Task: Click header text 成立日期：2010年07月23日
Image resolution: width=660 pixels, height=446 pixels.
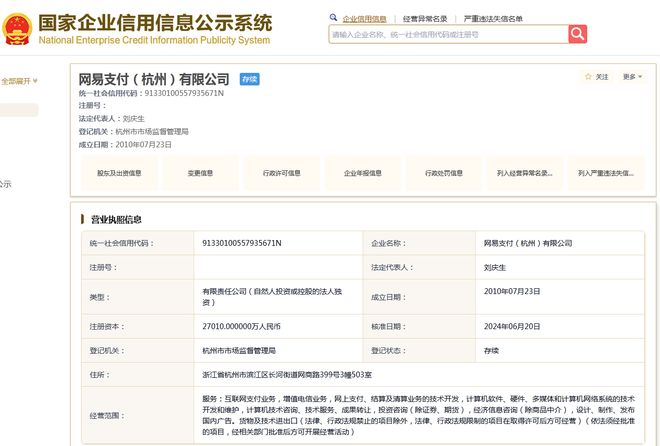Action: pyautogui.click(x=125, y=145)
